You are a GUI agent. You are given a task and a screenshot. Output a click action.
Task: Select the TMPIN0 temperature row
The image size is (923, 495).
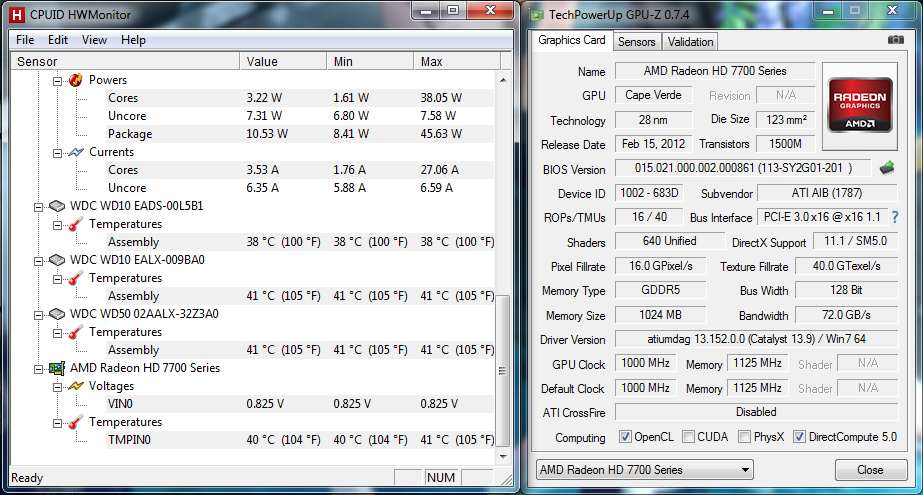[x=300, y=440]
